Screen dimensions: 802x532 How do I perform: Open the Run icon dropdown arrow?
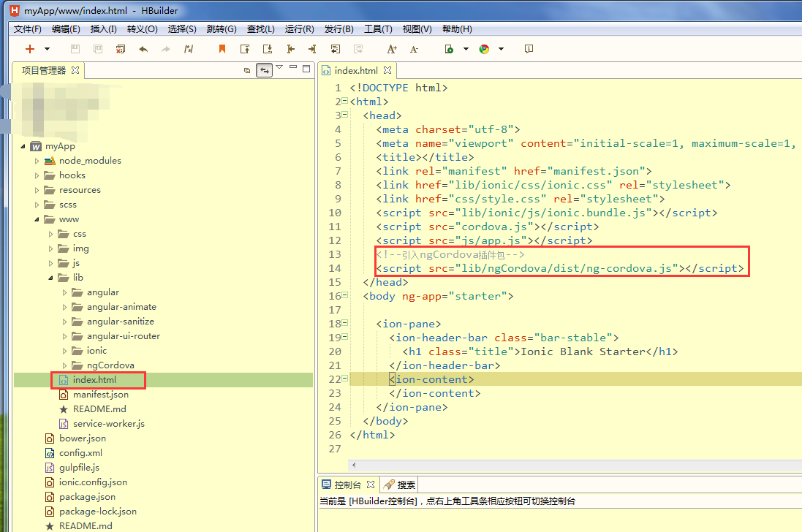pos(466,49)
